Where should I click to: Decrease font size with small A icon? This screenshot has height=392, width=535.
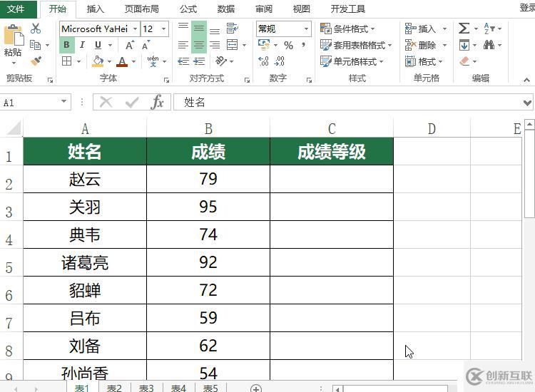click(x=146, y=46)
